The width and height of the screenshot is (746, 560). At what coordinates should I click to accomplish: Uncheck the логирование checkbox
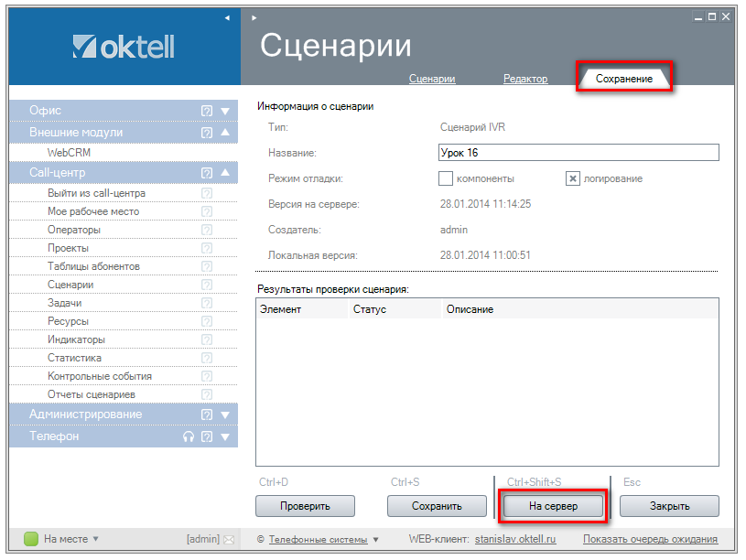coord(573,178)
